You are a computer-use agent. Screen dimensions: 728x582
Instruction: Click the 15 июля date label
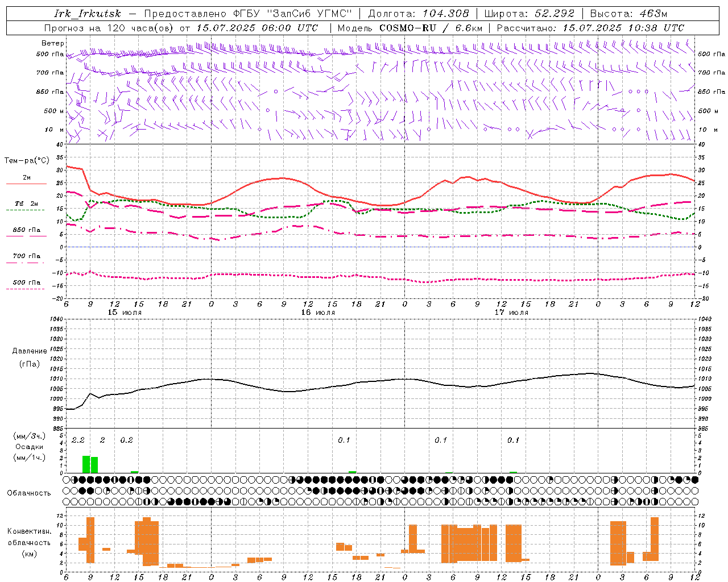coord(125,313)
